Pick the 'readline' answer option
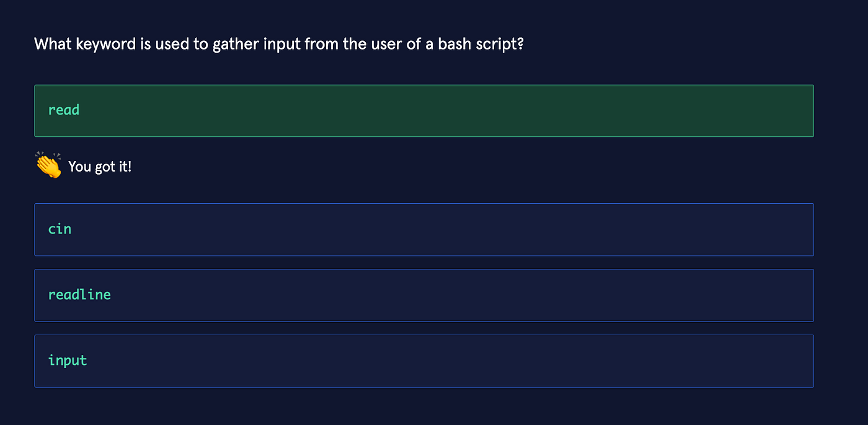 [x=423, y=295]
